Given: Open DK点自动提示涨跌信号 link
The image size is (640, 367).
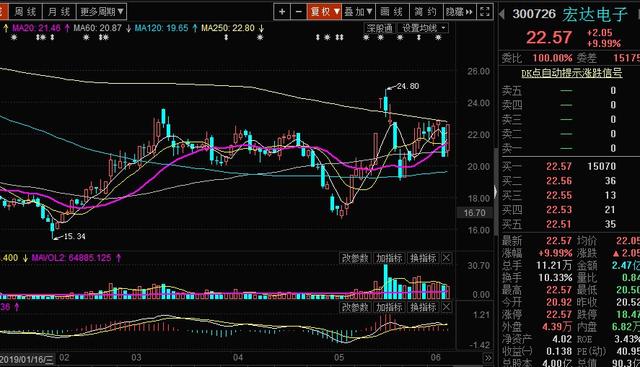Looking at the screenshot, I should coord(571,73).
